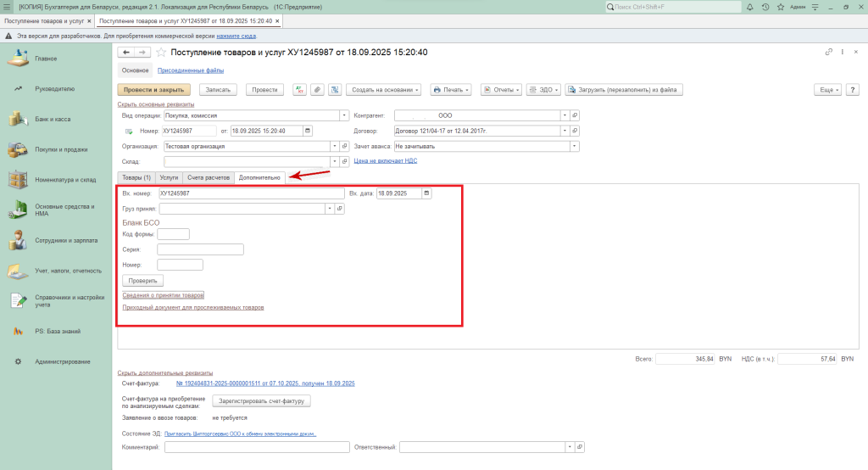The height and width of the screenshot is (470, 868).
Task: Expand the Вид операции dropdown
Action: point(344,115)
